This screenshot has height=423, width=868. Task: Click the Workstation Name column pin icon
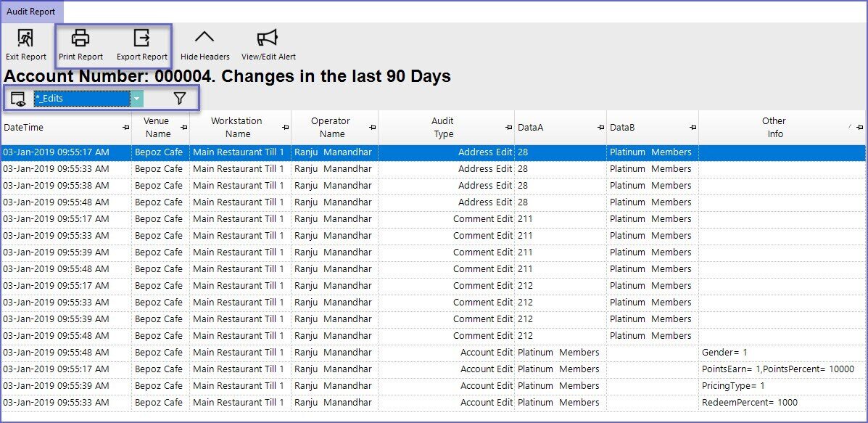click(285, 128)
